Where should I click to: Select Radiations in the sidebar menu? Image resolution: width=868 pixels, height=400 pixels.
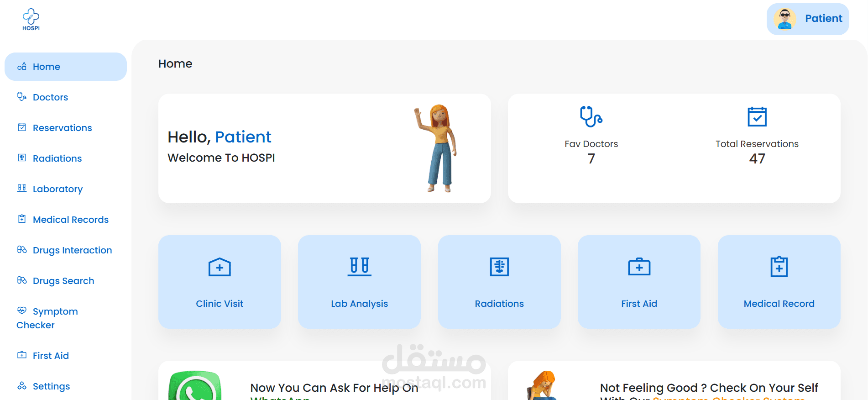click(x=66, y=158)
